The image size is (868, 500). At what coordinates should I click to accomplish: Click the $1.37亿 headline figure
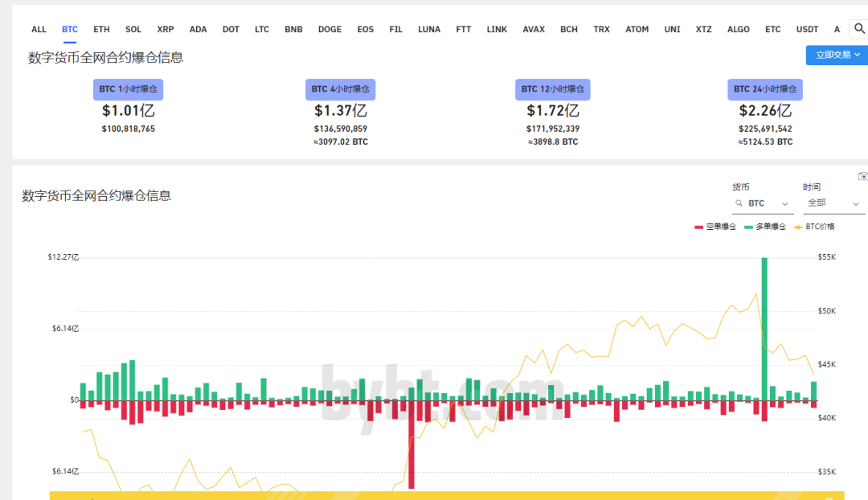[x=341, y=111]
